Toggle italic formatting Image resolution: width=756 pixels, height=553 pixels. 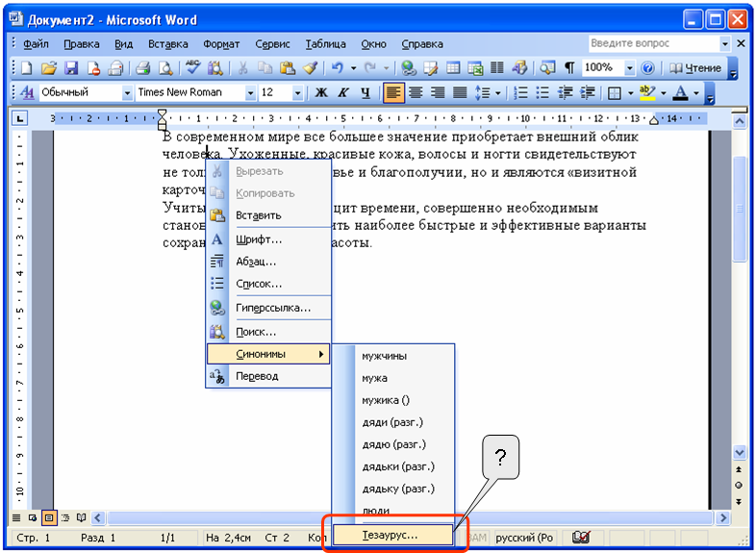pos(343,93)
